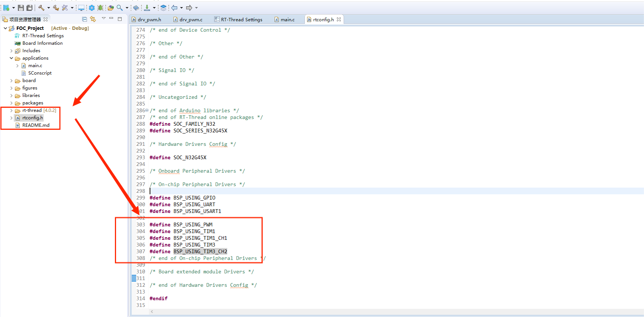This screenshot has height=317, width=644.
Task: Open the search magnifier dropdown arrow
Action: (127, 8)
